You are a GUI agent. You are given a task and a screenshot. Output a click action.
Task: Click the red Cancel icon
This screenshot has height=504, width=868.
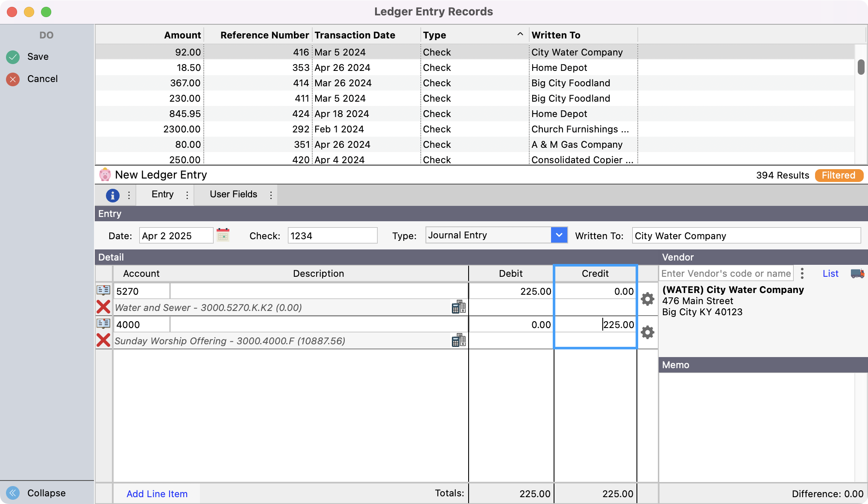tap(13, 79)
